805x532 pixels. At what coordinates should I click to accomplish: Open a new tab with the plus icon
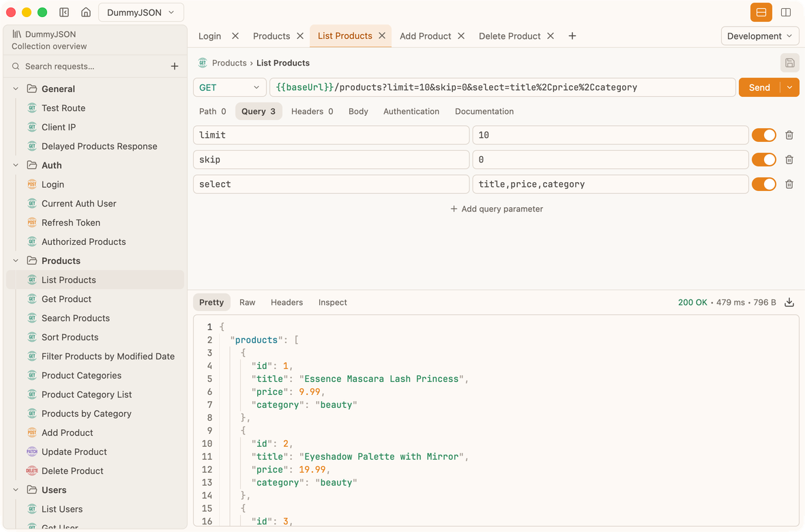click(x=572, y=36)
